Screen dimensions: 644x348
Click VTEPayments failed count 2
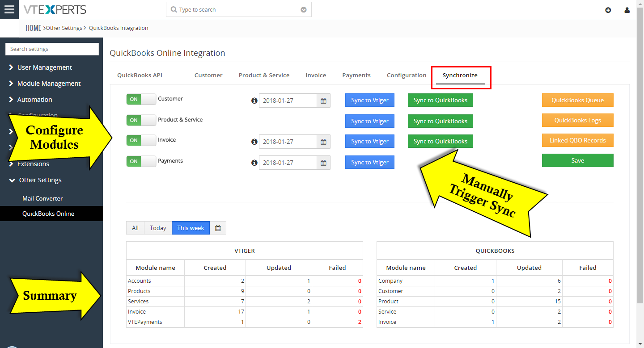[x=359, y=322]
